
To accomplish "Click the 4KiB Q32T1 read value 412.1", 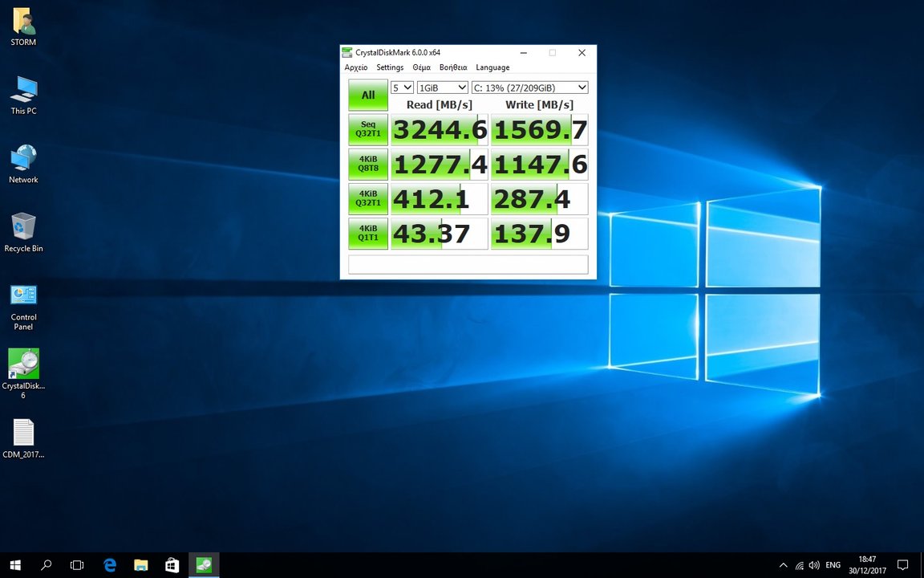I will (440, 199).
